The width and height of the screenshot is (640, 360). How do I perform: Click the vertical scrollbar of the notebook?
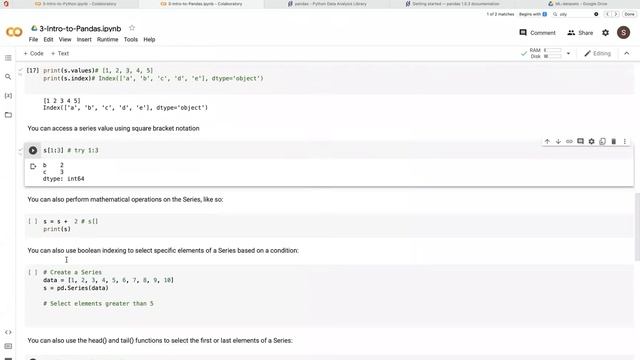(637, 227)
